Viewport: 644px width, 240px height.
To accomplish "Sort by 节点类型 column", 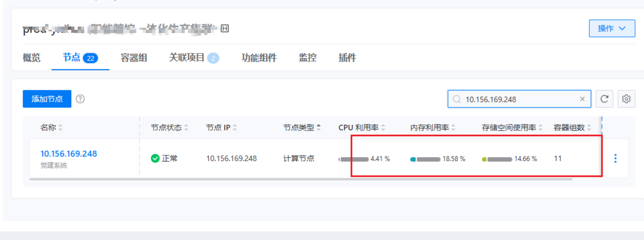I will pyautogui.click(x=302, y=128).
